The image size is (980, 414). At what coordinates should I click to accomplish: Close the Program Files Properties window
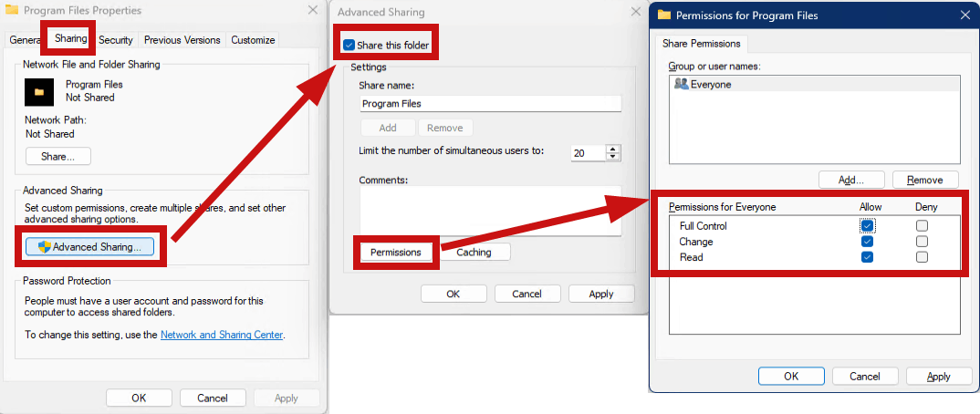point(312,10)
